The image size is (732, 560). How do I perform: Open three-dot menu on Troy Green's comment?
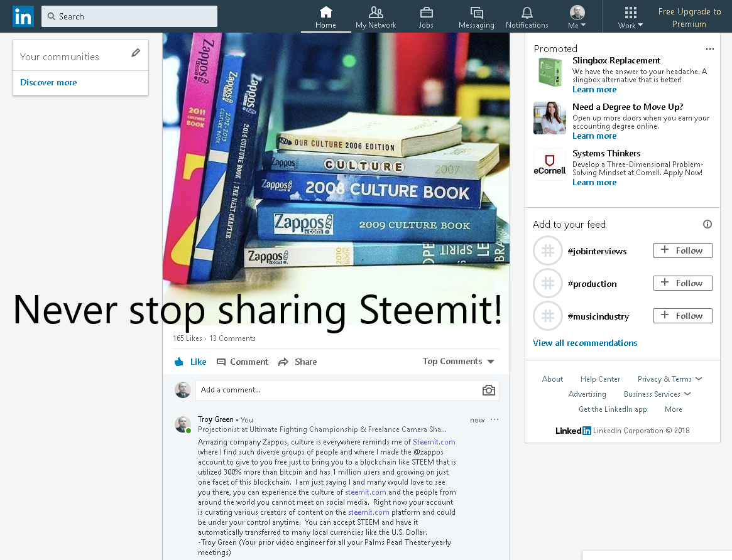pyautogui.click(x=494, y=419)
